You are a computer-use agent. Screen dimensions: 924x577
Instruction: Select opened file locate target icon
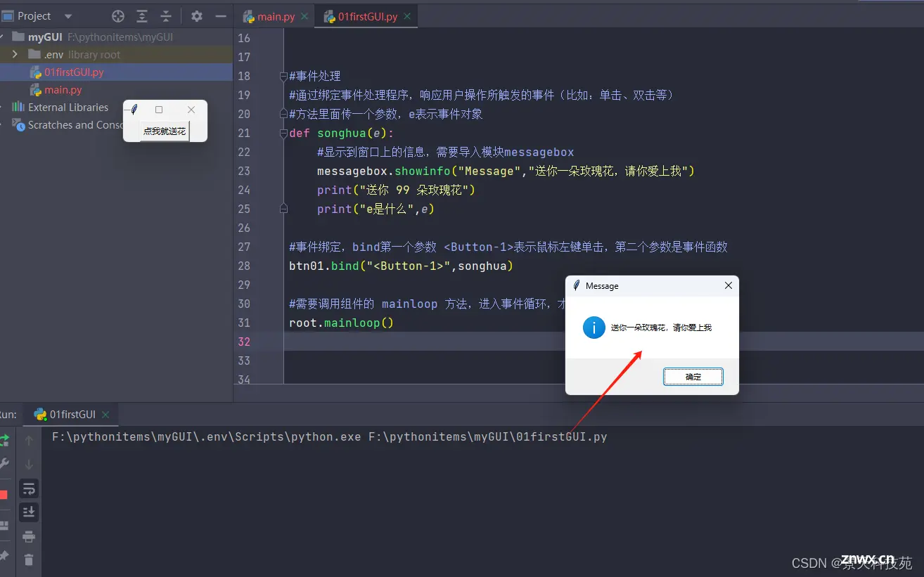118,16
